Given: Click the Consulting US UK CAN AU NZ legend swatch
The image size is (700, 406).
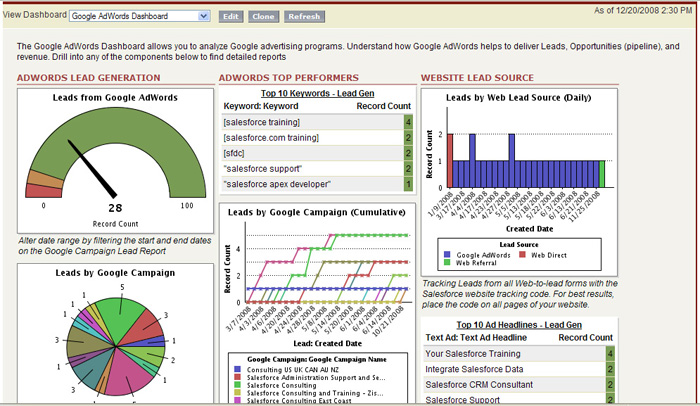Looking at the screenshot, I should [x=238, y=369].
